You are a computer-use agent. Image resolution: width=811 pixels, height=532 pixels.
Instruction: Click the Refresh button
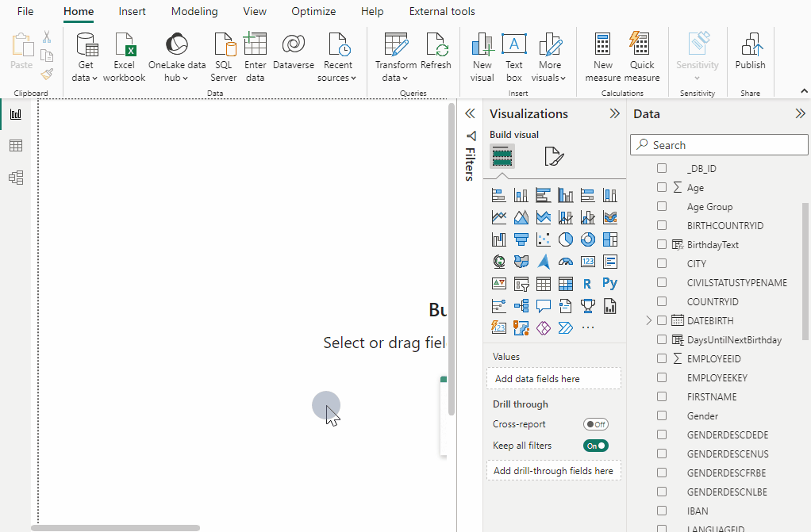pyautogui.click(x=436, y=51)
